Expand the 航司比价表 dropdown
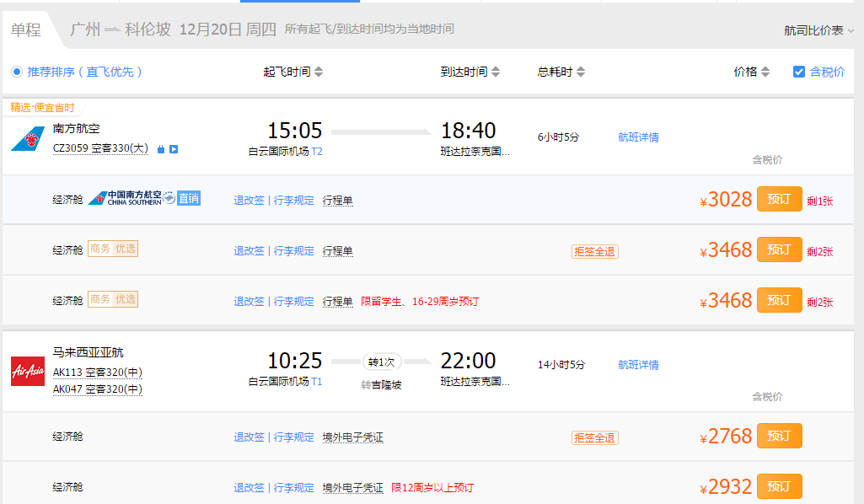Image resolution: width=864 pixels, height=504 pixels. click(x=818, y=31)
